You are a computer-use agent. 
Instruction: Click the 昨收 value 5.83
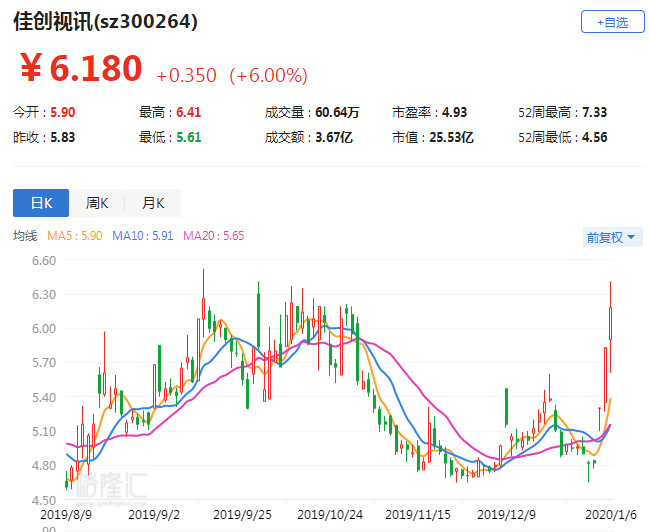tap(63, 137)
